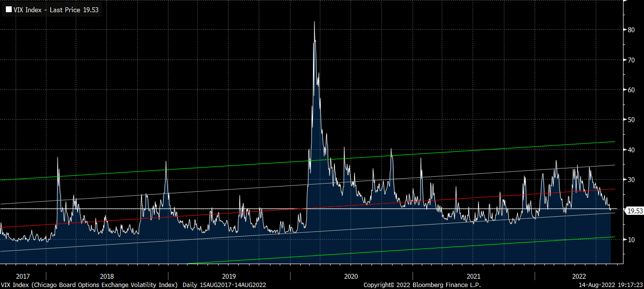The height and width of the screenshot is (289, 644).
Task: Click the 2018 year label on time axis
Action: 106,276
